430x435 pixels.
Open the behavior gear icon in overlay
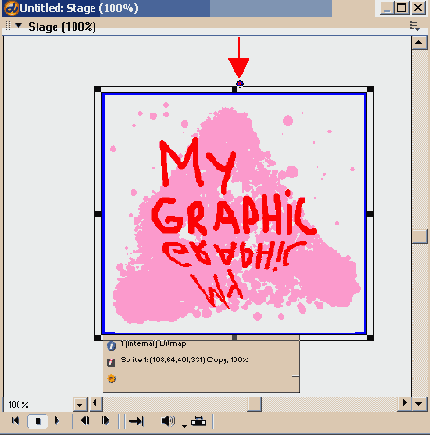[112, 379]
